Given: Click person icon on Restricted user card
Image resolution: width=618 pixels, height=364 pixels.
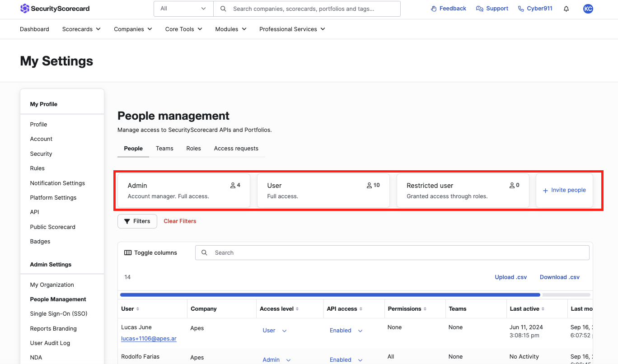Looking at the screenshot, I should [512, 185].
